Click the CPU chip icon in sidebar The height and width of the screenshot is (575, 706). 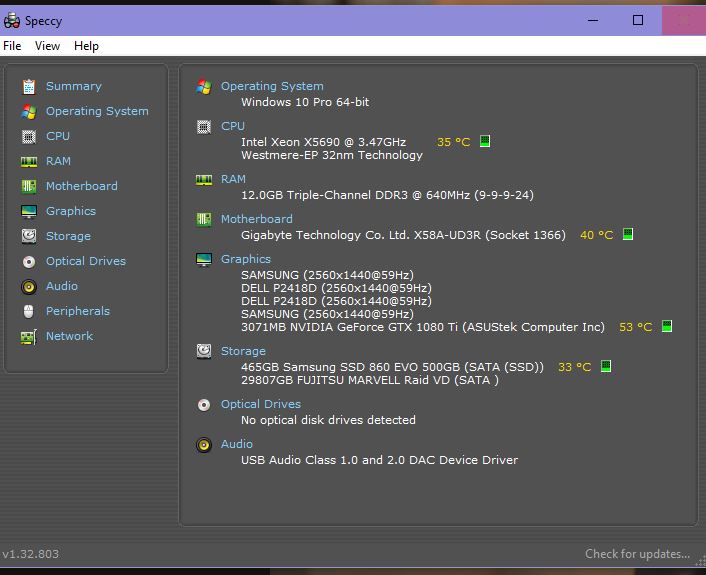[x=29, y=136]
